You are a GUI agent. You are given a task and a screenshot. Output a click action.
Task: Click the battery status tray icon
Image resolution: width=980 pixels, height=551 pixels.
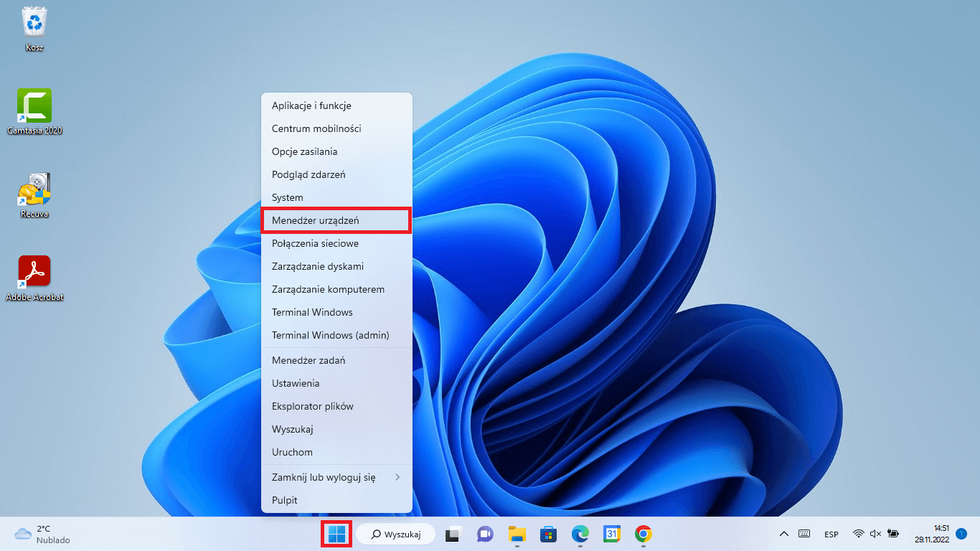(x=893, y=534)
